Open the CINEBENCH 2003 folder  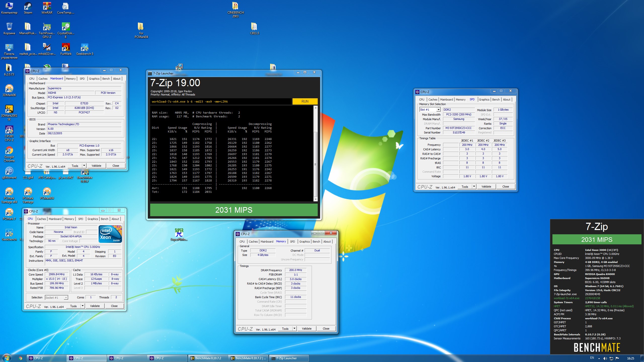[x=235, y=10]
